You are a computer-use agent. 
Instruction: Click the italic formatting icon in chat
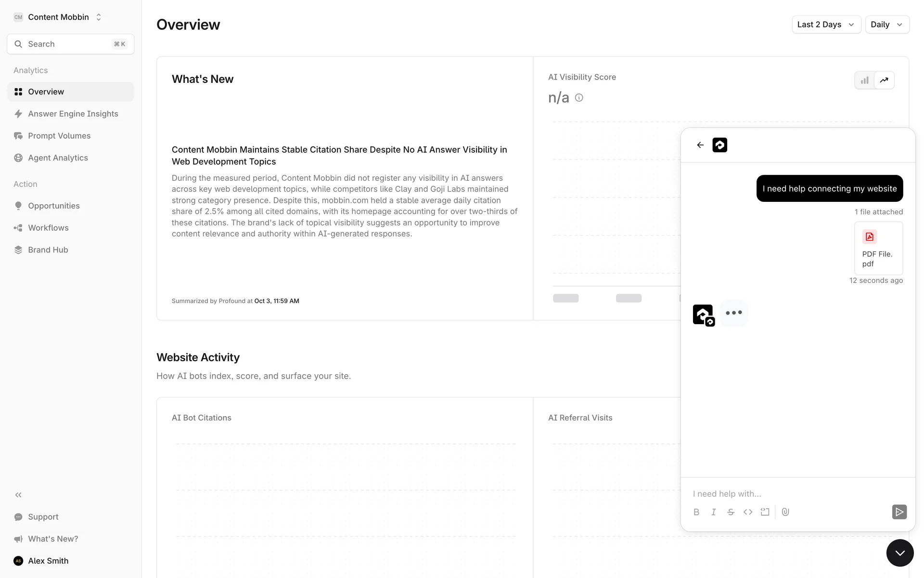point(714,512)
